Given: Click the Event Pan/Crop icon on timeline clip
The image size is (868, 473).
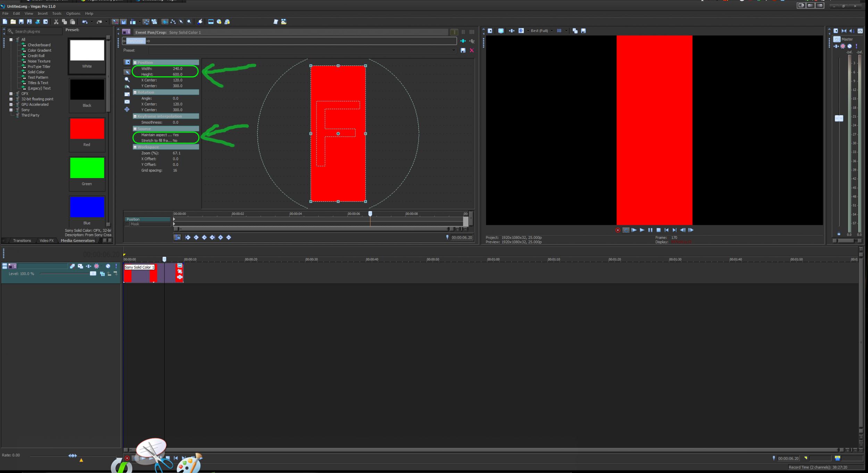Looking at the screenshot, I should click(x=180, y=271).
